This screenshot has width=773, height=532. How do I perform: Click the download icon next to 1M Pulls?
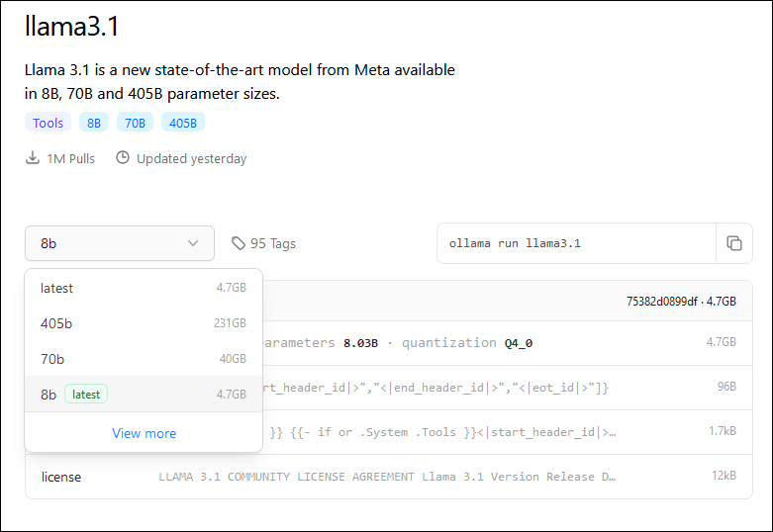tap(33, 158)
